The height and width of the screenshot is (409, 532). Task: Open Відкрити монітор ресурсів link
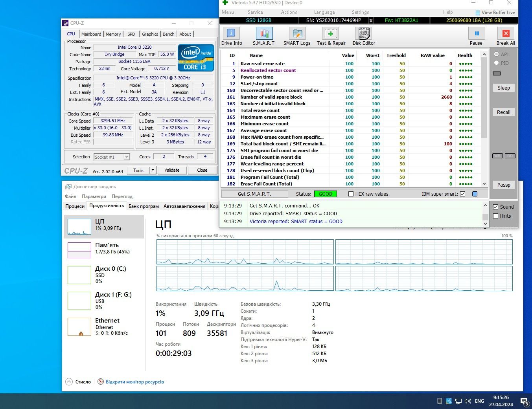click(x=135, y=381)
